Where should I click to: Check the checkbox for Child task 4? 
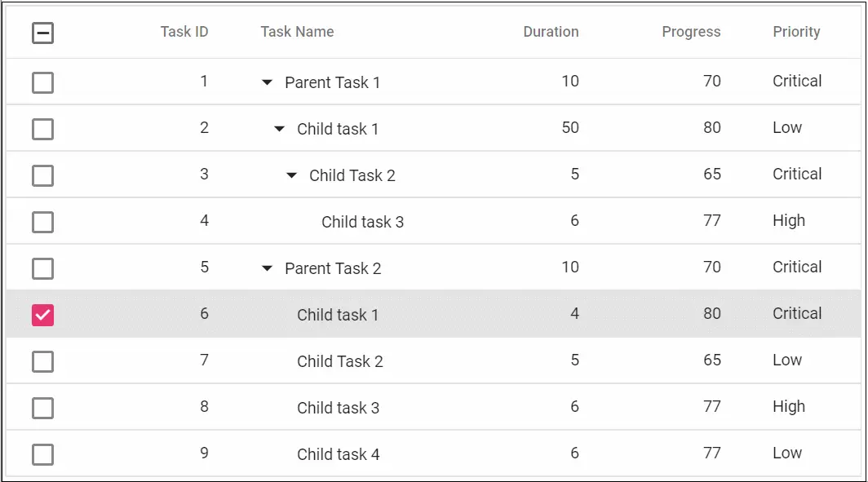click(x=42, y=454)
